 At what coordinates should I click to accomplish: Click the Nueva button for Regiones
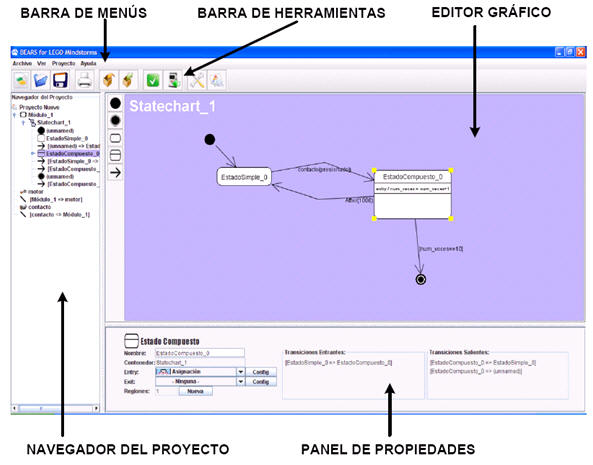coord(195,391)
